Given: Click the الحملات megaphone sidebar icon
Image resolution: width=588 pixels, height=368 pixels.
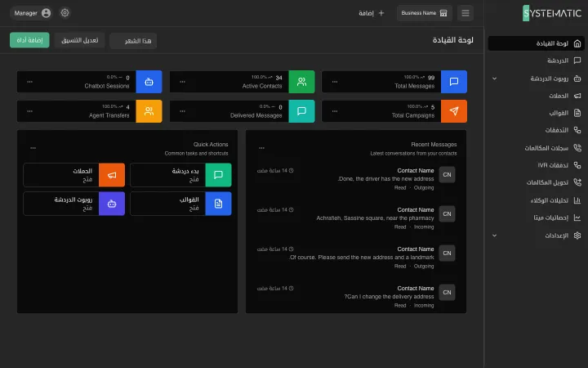Looking at the screenshot, I should (577, 96).
